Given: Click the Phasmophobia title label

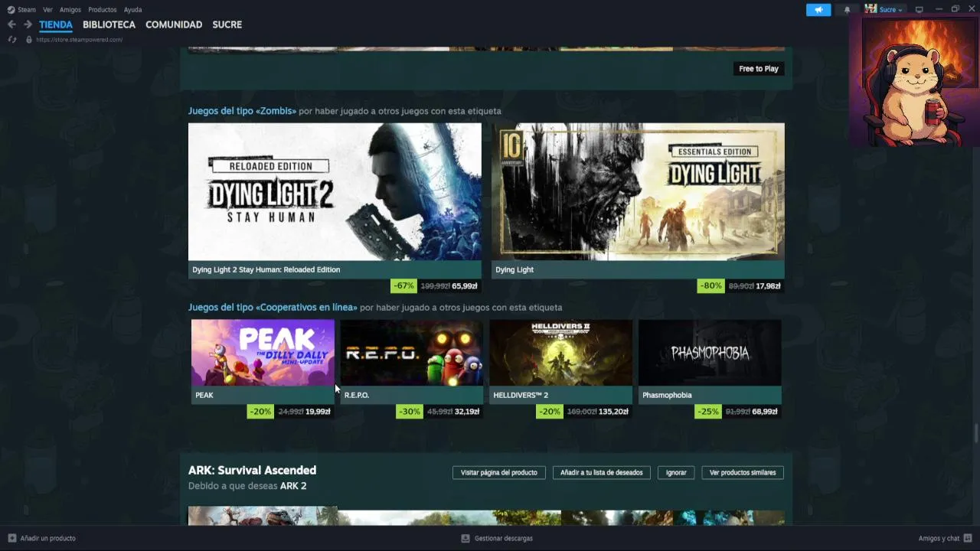Looking at the screenshot, I should (x=667, y=395).
